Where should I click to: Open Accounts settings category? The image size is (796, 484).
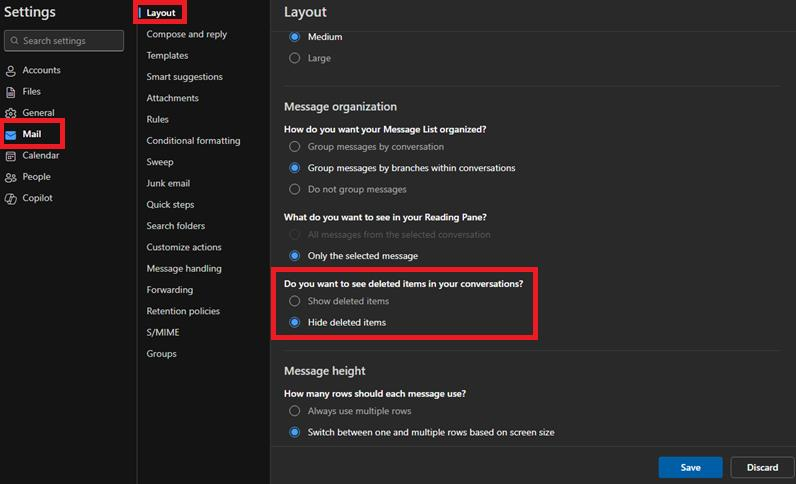41,70
